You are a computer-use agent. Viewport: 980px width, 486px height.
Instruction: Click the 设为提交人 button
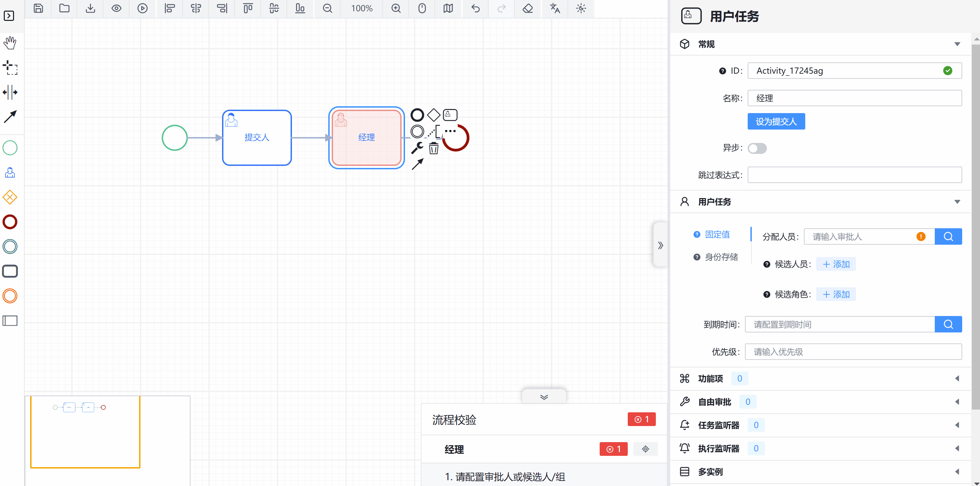coord(776,121)
